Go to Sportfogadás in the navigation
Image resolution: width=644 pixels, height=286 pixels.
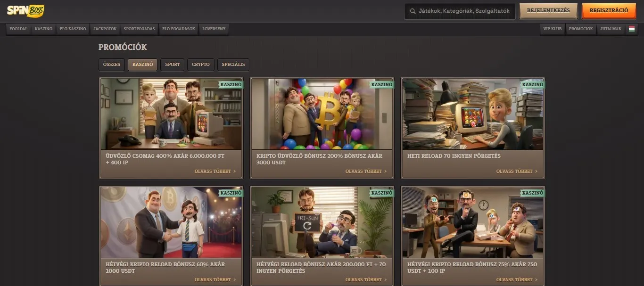[139, 29]
